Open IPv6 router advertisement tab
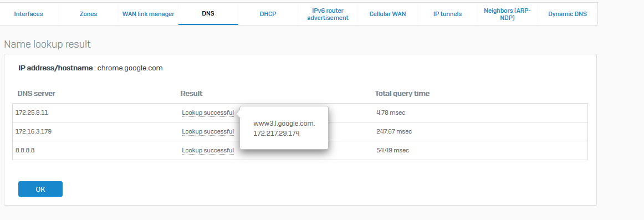Image resolution: width=644 pixels, height=220 pixels. pos(328,14)
